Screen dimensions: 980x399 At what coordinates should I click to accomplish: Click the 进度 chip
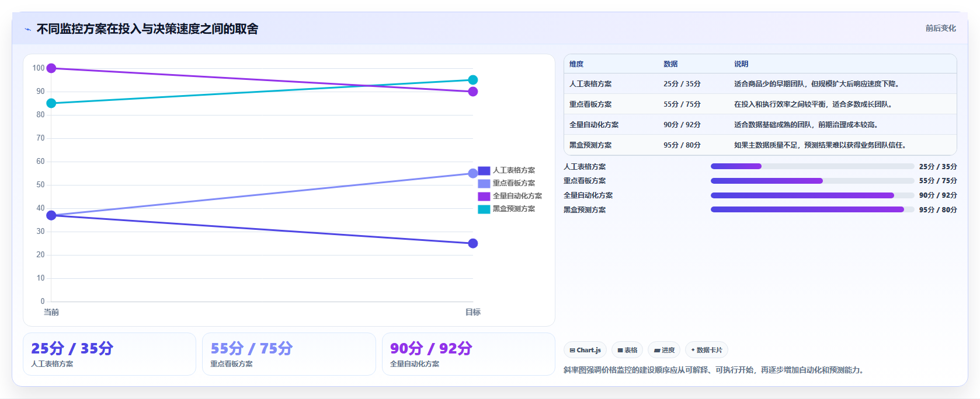point(664,350)
